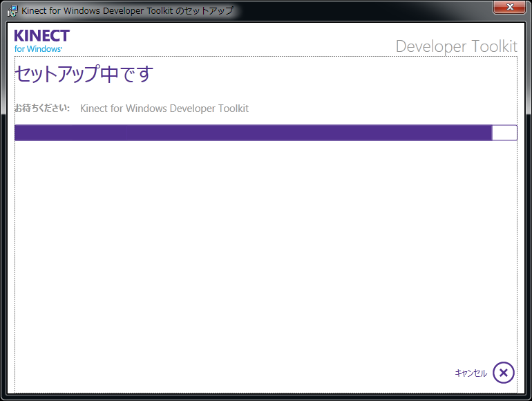This screenshot has height=401, width=532.
Task: Click the circled X cancel icon
Action: [504, 373]
